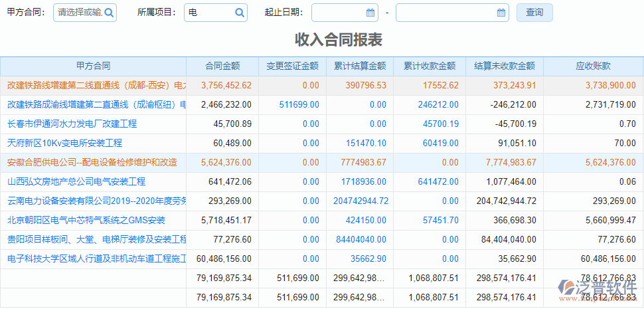Click search icon in 甲方合同 field
The height and width of the screenshot is (309, 644).
pyautogui.click(x=109, y=13)
